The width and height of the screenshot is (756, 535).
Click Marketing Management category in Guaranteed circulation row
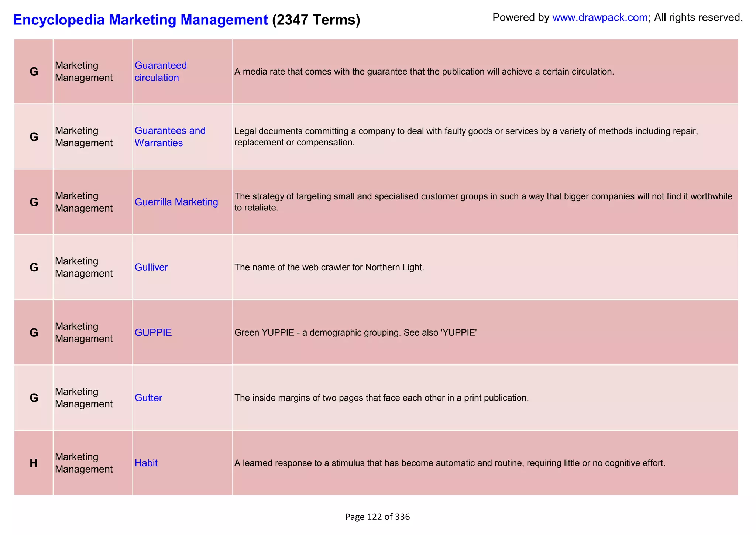pyautogui.click(x=84, y=71)
